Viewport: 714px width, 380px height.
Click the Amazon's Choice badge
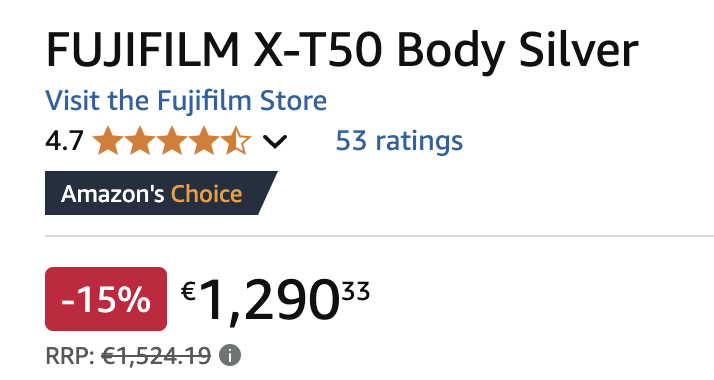[161, 193]
